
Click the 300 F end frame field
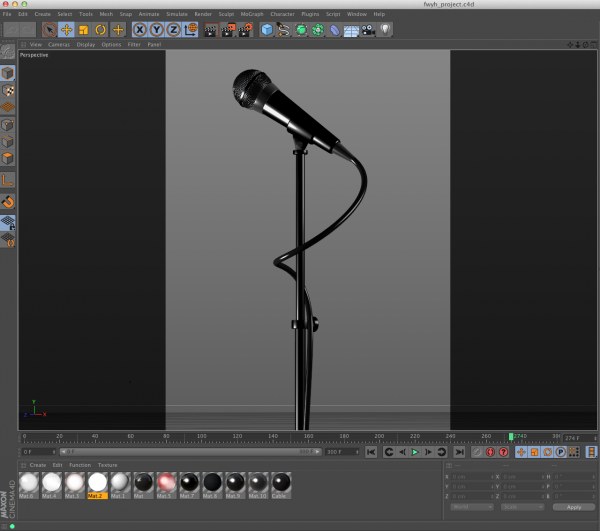(x=342, y=452)
